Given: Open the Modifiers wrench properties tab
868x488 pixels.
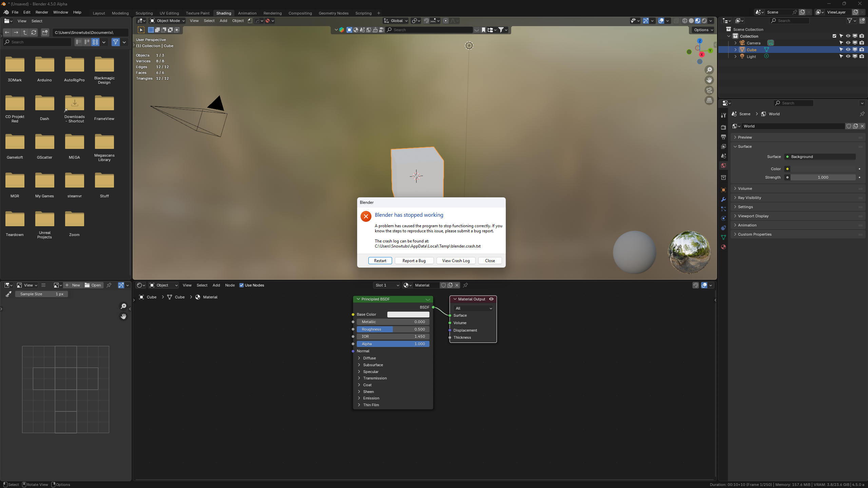Looking at the screenshot, I should (724, 199).
